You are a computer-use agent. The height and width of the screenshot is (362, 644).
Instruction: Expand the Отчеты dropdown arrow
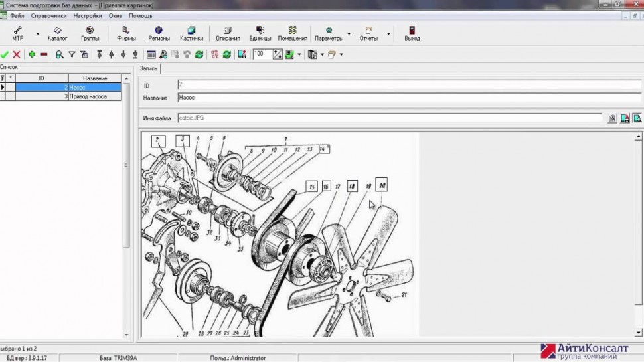(388, 33)
